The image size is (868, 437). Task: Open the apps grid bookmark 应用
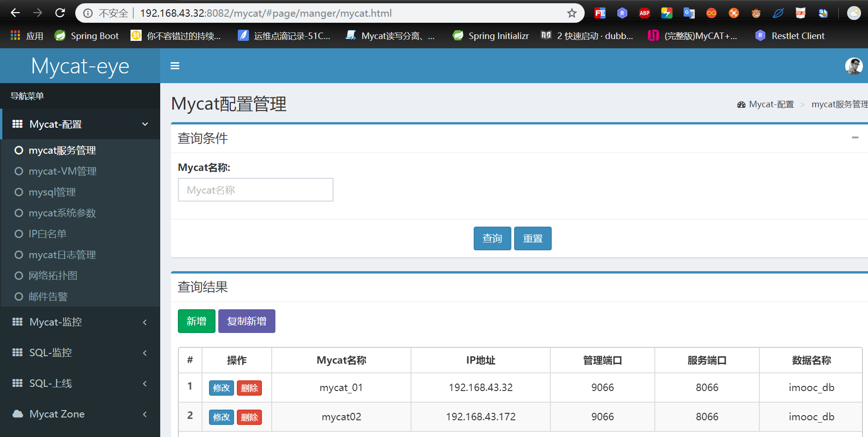pos(27,36)
